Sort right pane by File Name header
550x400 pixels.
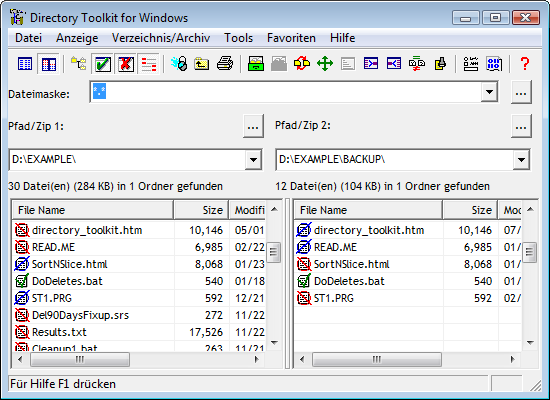pos(368,210)
